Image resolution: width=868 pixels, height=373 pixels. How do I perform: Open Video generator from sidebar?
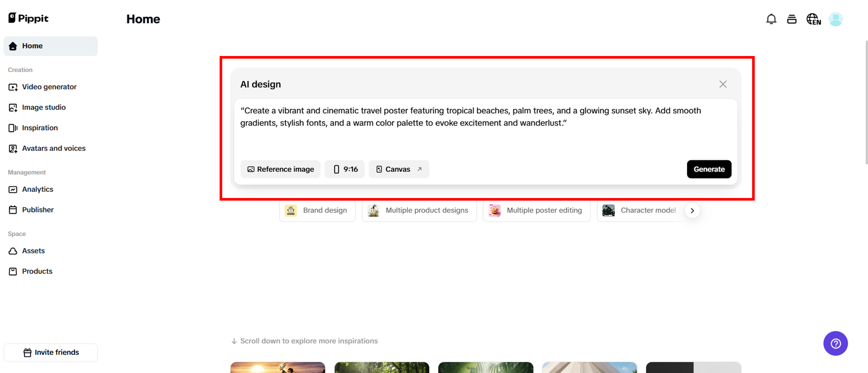pos(49,87)
